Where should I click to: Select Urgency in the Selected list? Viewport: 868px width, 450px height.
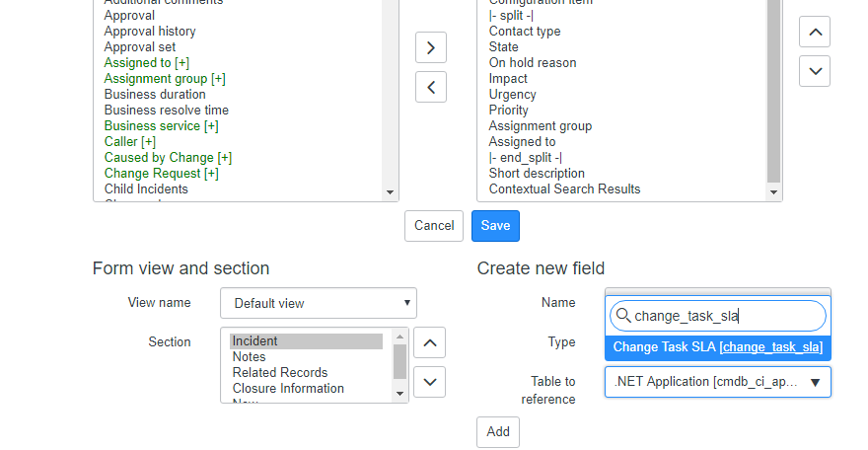(513, 95)
